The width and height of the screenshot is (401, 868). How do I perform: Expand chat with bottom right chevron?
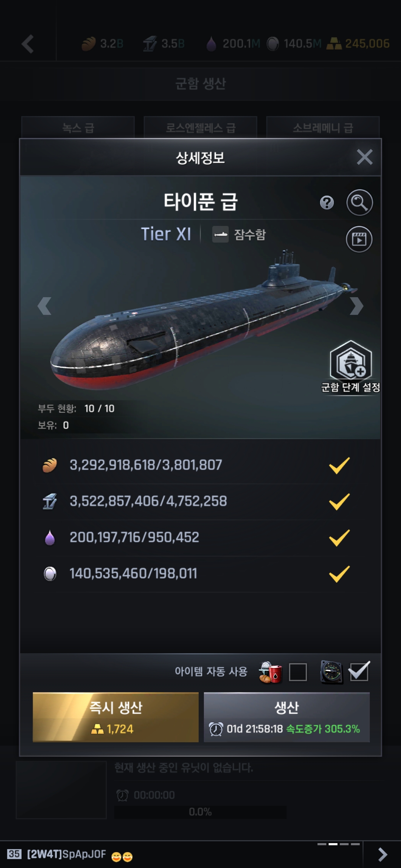(x=382, y=854)
